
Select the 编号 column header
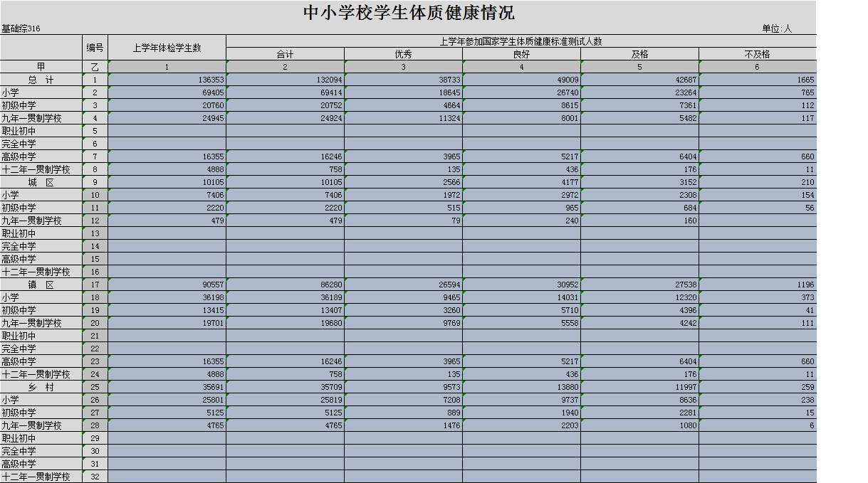95,48
